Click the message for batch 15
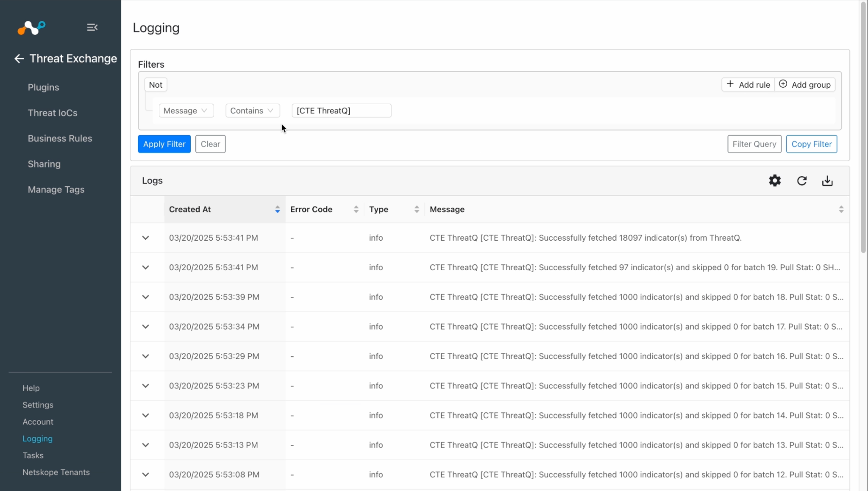This screenshot has height=491, width=868. point(636,386)
